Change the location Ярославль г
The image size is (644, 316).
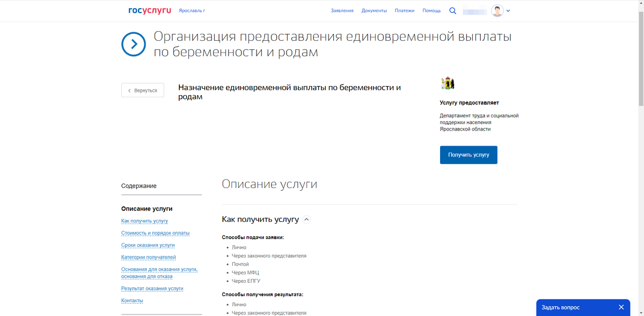tap(192, 11)
